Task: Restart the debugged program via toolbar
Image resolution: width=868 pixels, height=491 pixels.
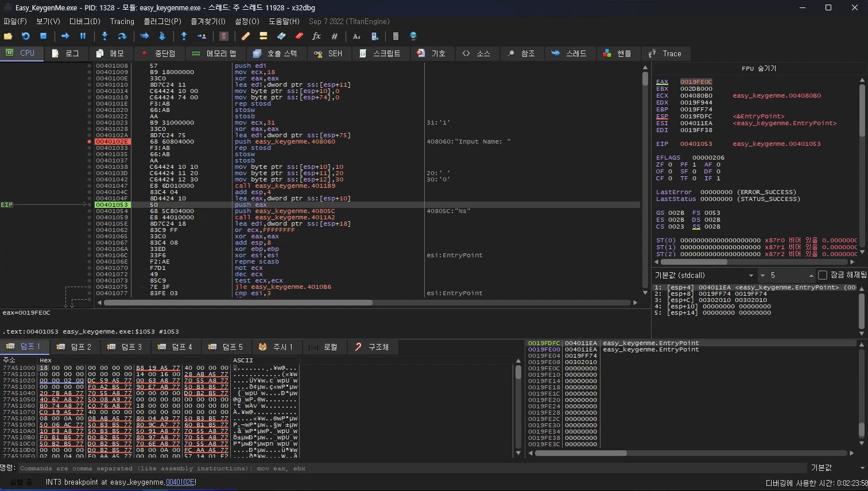Action: tap(26, 36)
